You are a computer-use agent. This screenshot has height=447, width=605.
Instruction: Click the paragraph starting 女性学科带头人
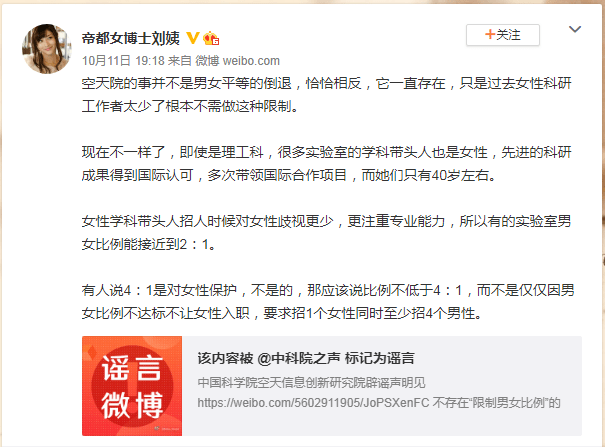[x=326, y=233]
